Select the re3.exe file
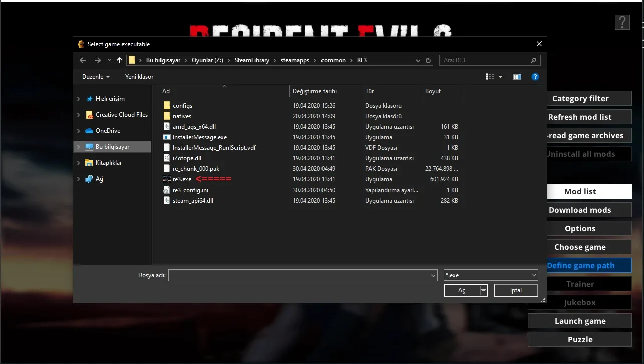The height and width of the screenshot is (364, 644). 182,179
